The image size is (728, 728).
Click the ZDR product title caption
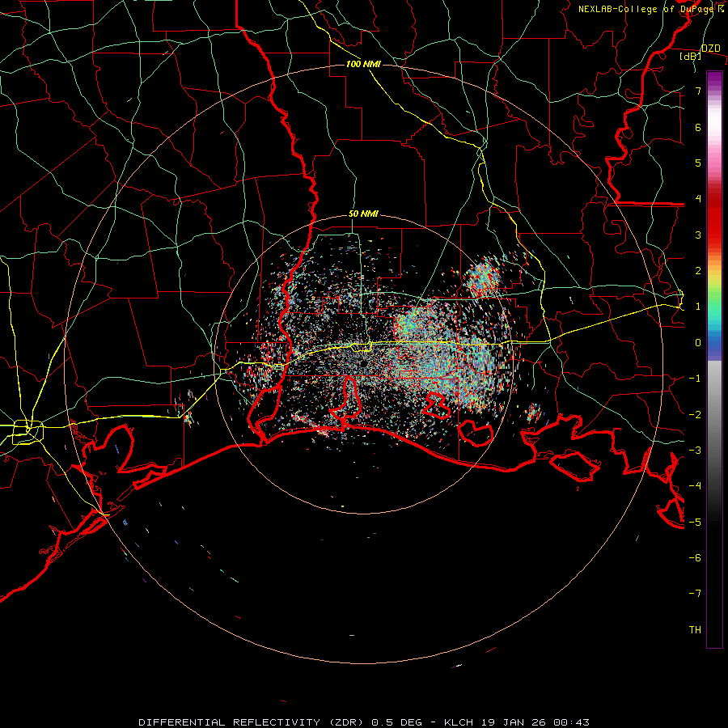tap(364, 722)
